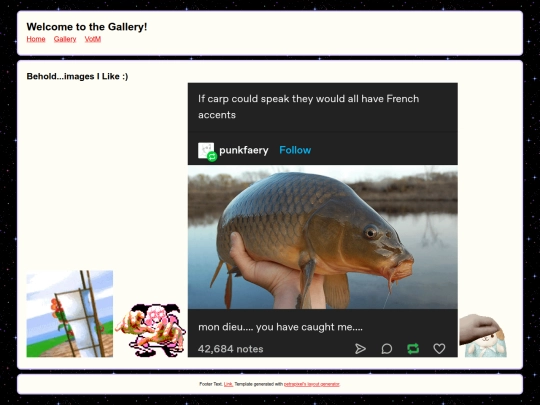The height and width of the screenshot is (405, 540).
Task: Click the 'Behold...images I Like :)' heading
Action: [77, 76]
